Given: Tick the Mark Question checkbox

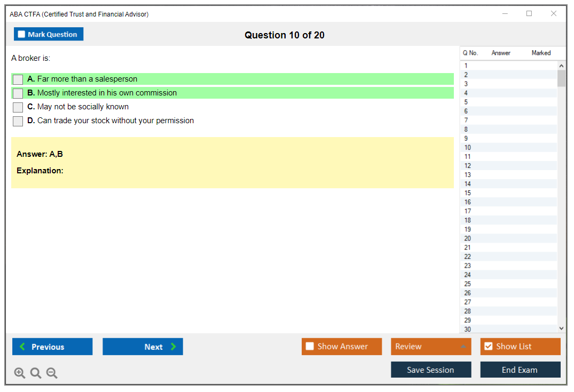Looking at the screenshot, I should tap(22, 35).
